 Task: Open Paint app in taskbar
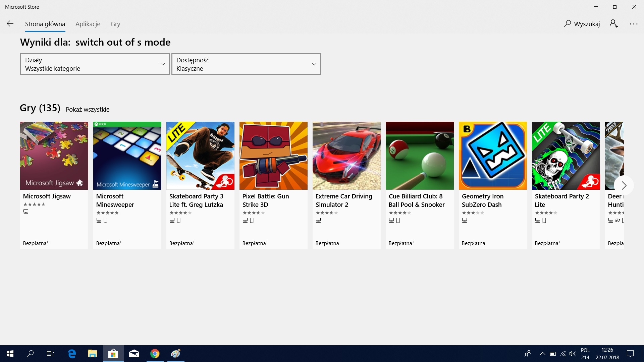click(x=176, y=354)
